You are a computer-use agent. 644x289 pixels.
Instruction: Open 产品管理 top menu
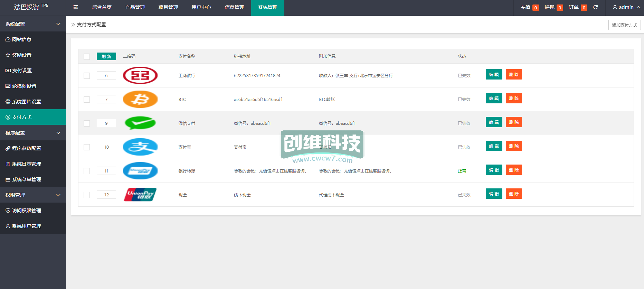coord(135,8)
